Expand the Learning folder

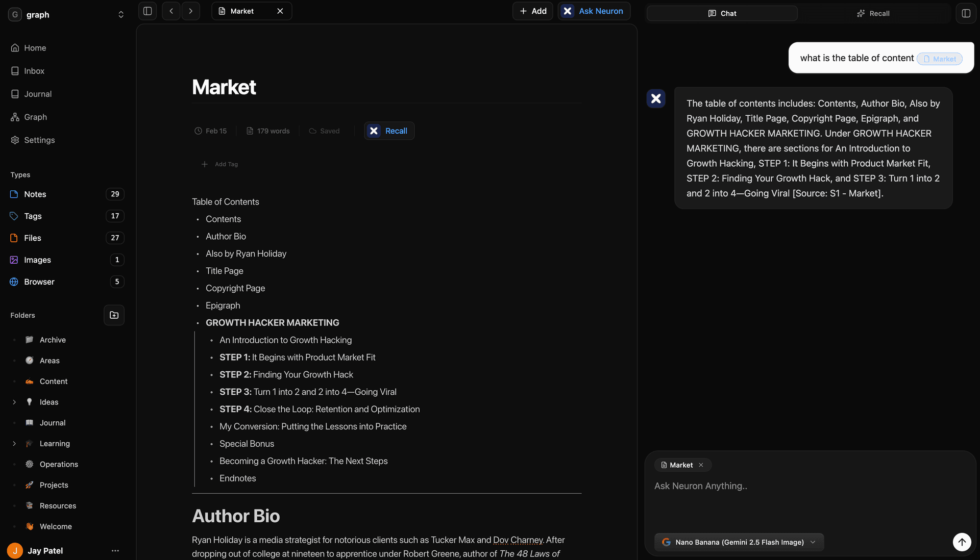[x=14, y=443]
